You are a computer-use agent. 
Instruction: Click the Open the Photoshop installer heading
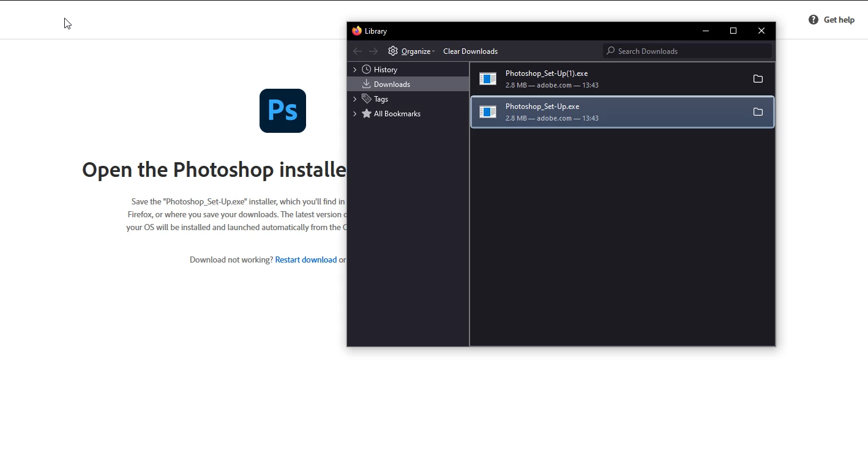tap(214, 170)
